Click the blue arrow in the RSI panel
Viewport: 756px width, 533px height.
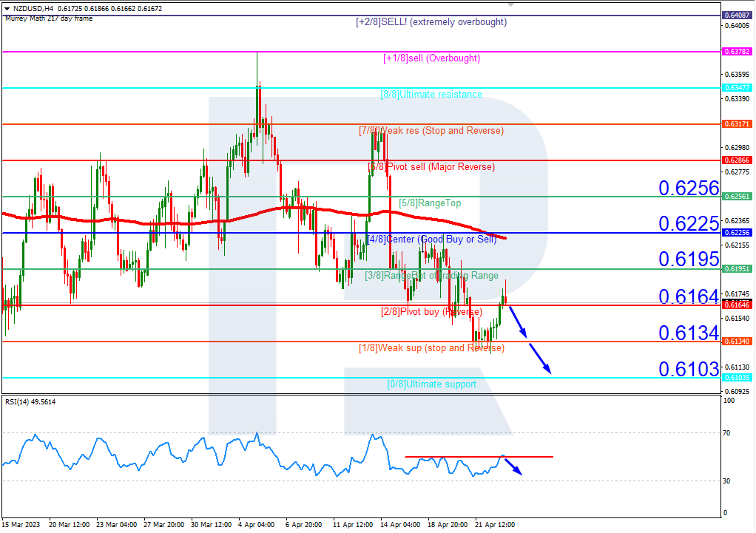515,467
